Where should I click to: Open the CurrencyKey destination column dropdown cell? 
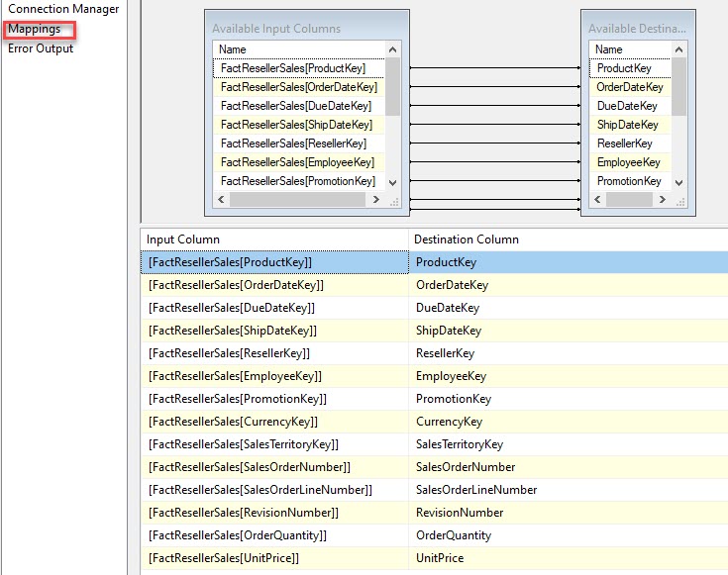568,422
